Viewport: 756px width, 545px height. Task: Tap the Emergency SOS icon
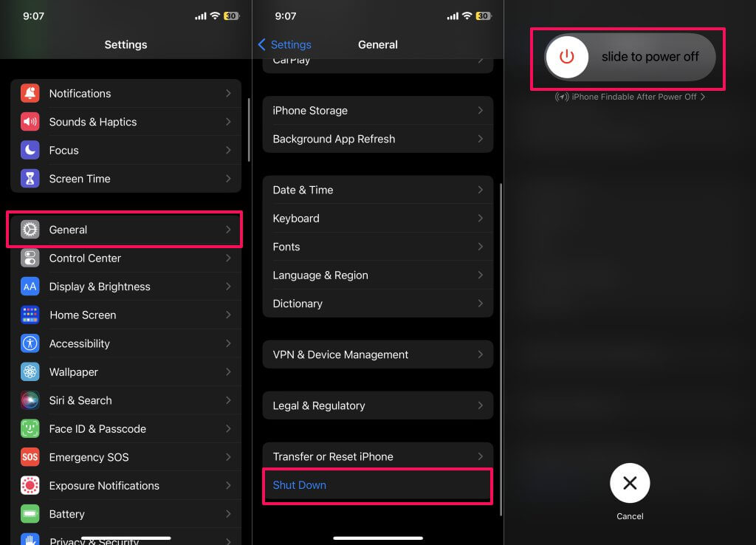pyautogui.click(x=30, y=457)
